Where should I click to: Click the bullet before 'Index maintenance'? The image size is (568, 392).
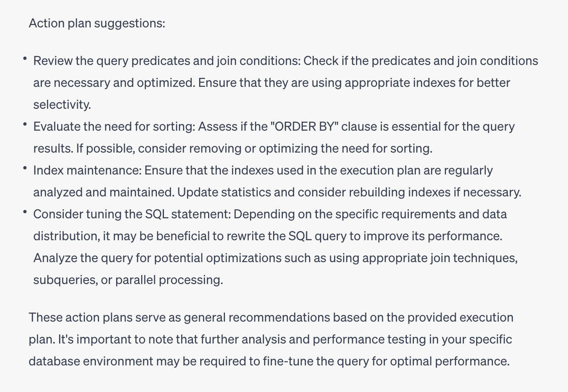25,168
